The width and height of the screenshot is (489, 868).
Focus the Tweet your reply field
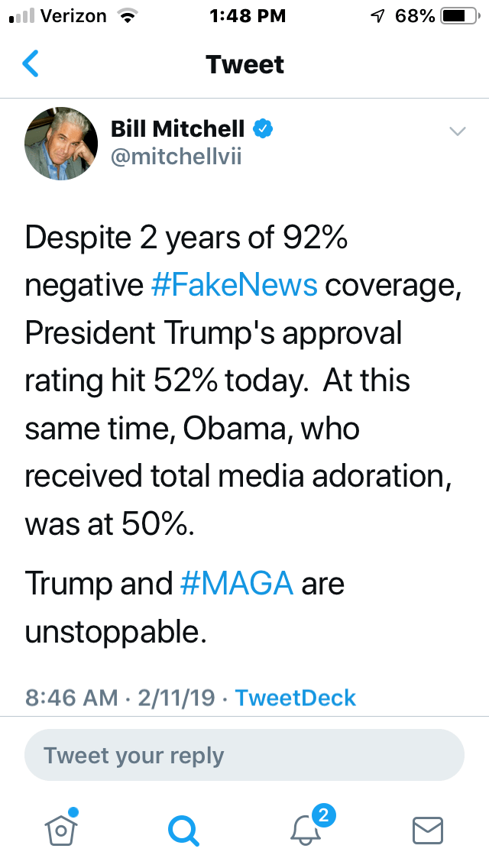tap(244, 756)
